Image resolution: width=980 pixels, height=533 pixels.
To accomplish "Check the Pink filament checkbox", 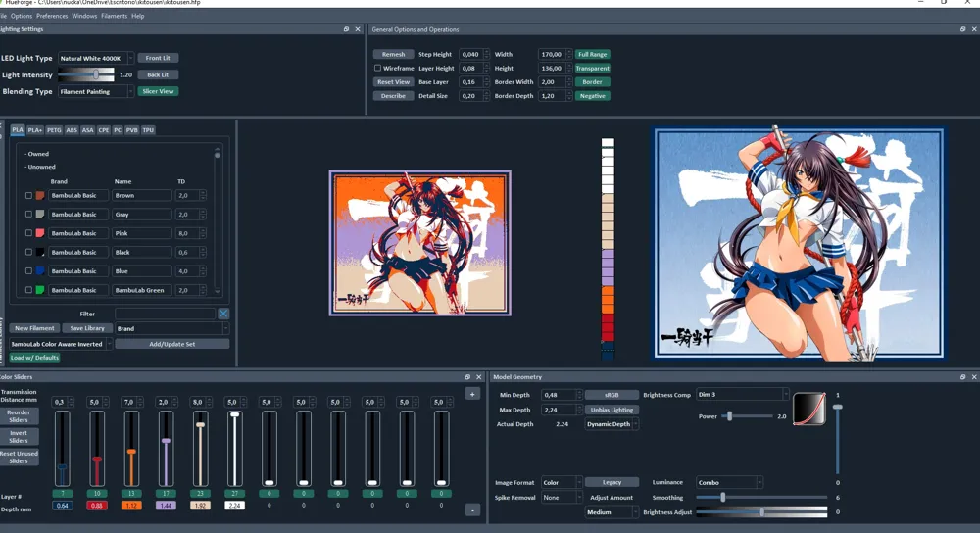I will click(x=28, y=233).
